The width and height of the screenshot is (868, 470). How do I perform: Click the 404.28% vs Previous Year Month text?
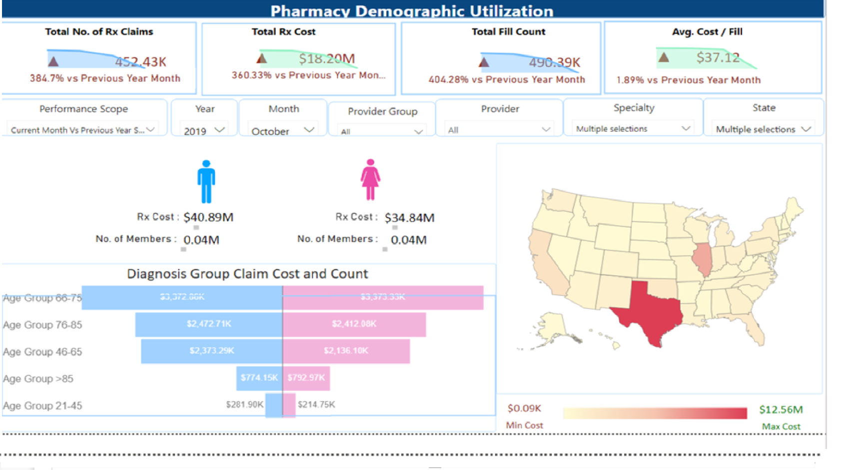point(507,79)
